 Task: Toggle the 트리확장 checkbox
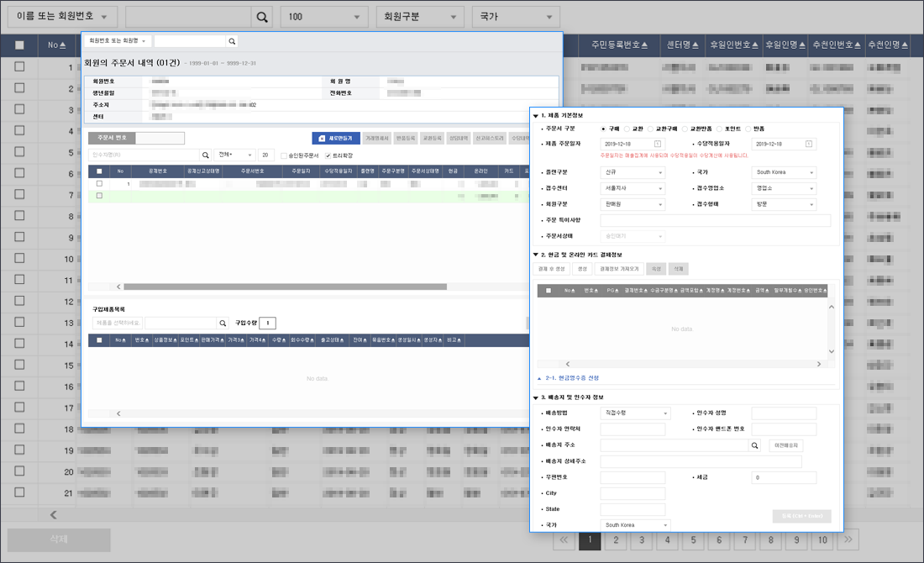[328, 155]
